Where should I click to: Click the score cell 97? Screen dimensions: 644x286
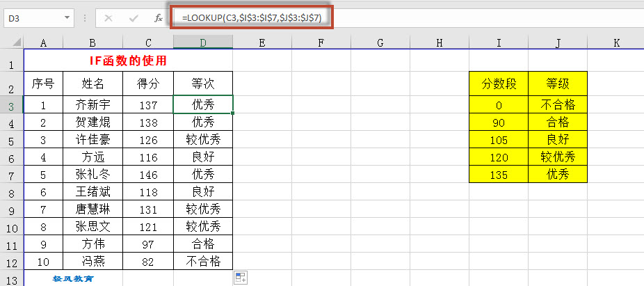tap(148, 244)
